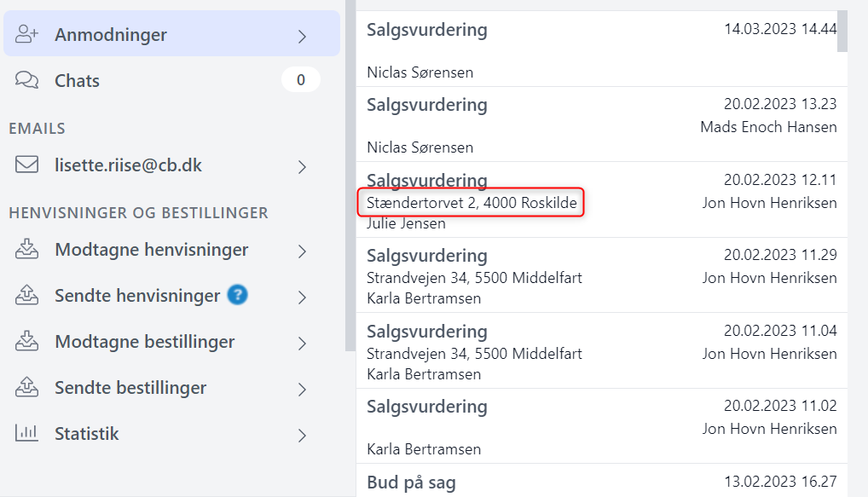The image size is (868, 497).
Task: Open the Chats menu item
Action: (x=78, y=81)
